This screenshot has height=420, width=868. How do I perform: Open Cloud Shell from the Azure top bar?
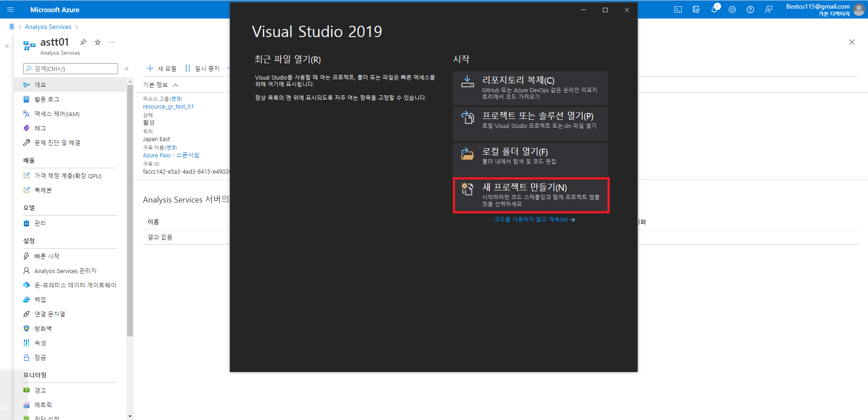678,9
